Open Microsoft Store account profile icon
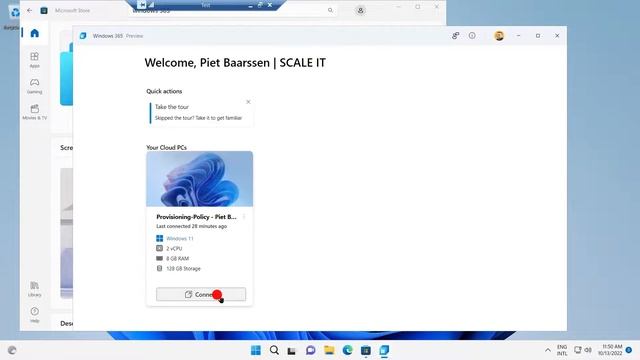This screenshot has width=640, height=360. click(360, 11)
